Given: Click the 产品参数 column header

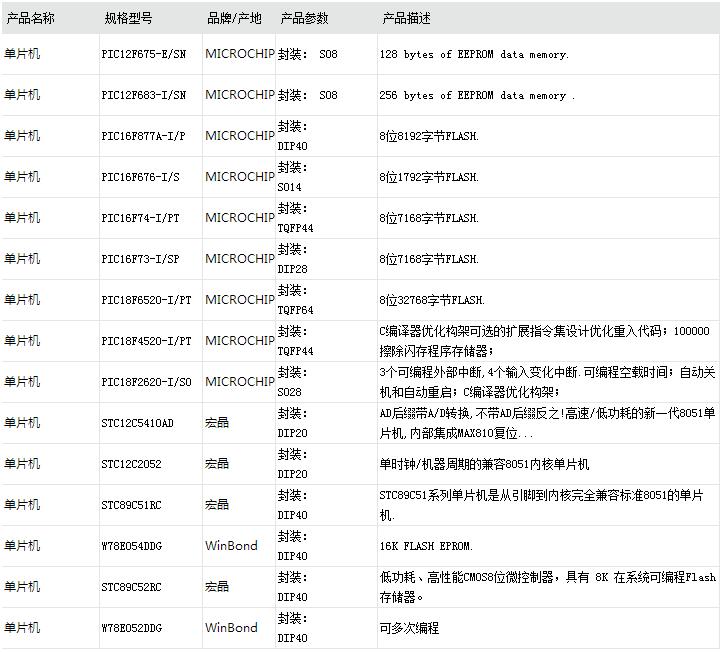Looking at the screenshot, I should 304,18.
